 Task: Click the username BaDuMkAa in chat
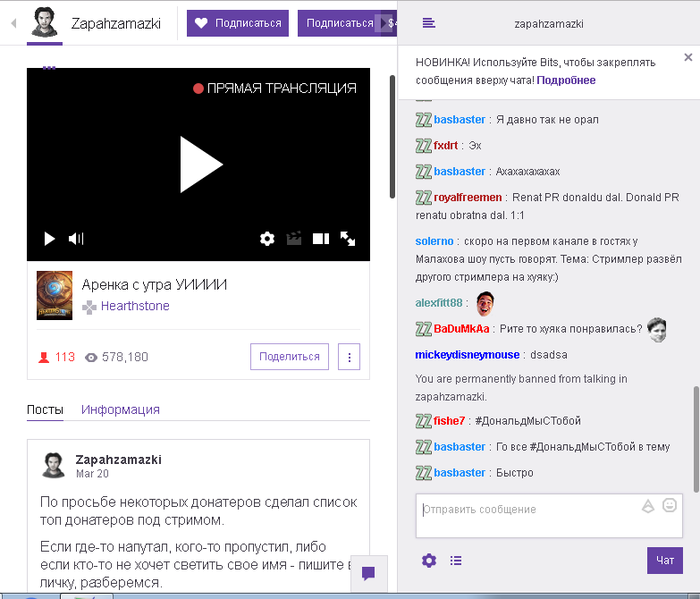[x=462, y=329]
